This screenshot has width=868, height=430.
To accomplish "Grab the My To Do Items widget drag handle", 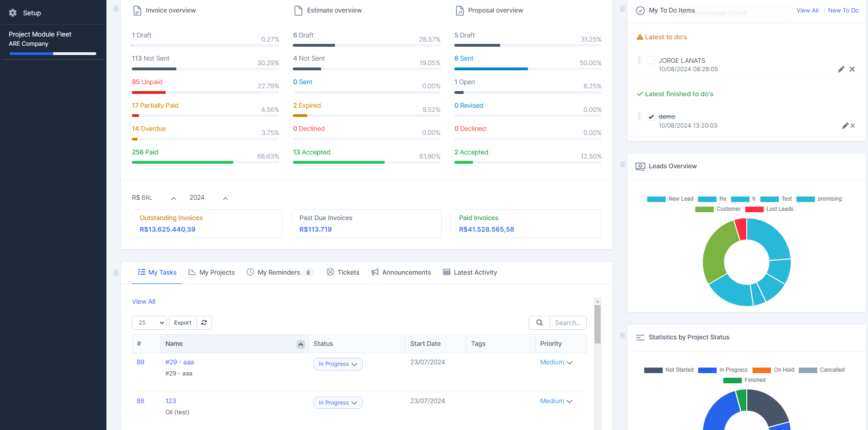I will [623, 9].
